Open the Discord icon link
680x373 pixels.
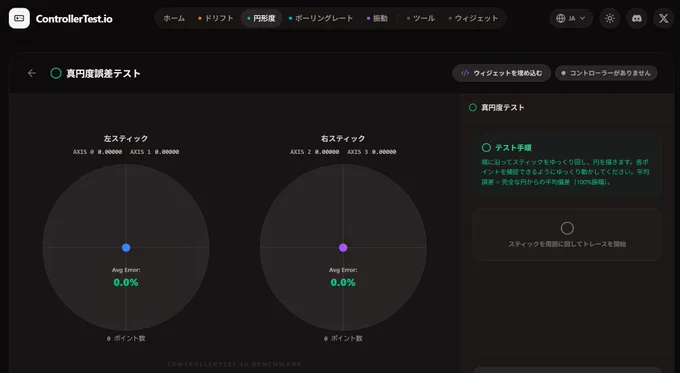coord(637,18)
